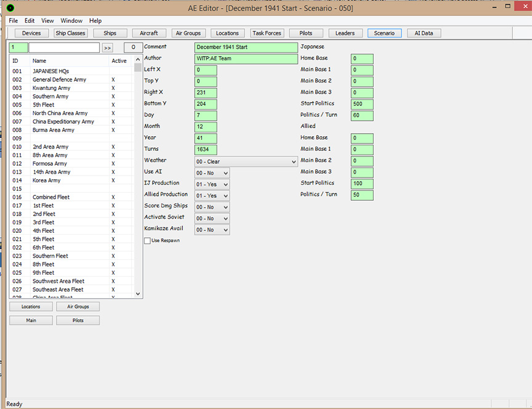Click the Main button below the list
The width and height of the screenshot is (532, 409).
coord(31,320)
